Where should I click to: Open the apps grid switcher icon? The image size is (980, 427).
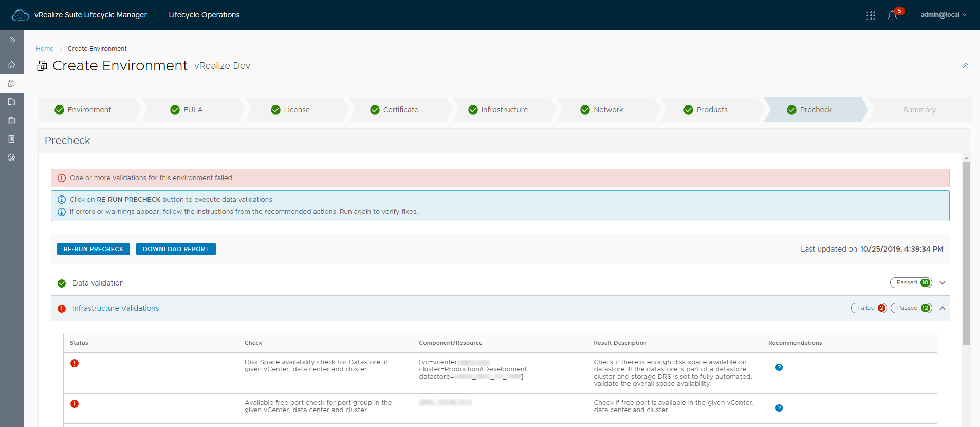[871, 15]
